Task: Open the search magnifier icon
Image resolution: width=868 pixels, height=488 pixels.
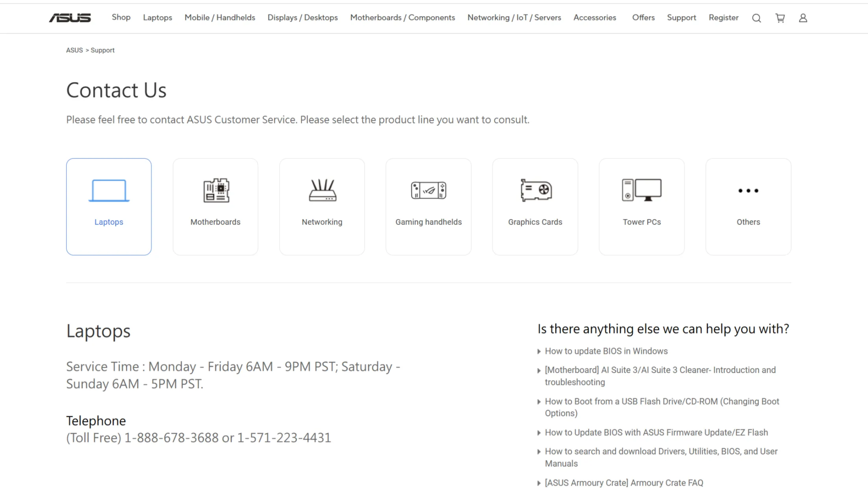Action: coord(756,18)
